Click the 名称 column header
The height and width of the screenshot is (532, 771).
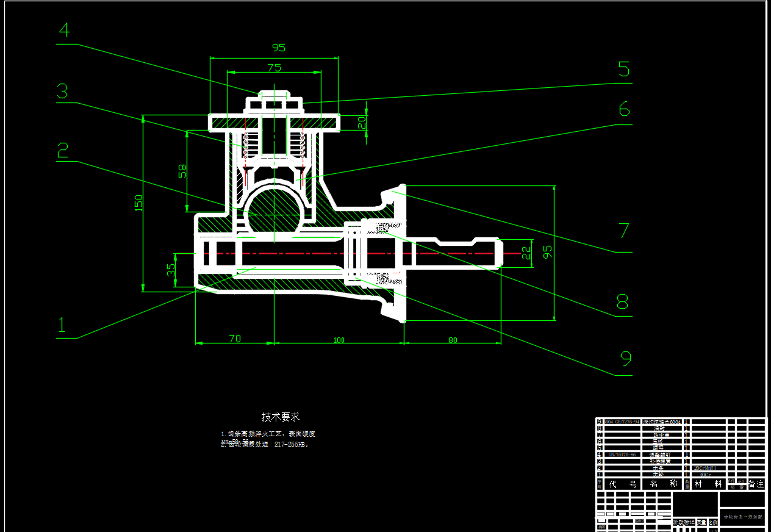(x=664, y=484)
